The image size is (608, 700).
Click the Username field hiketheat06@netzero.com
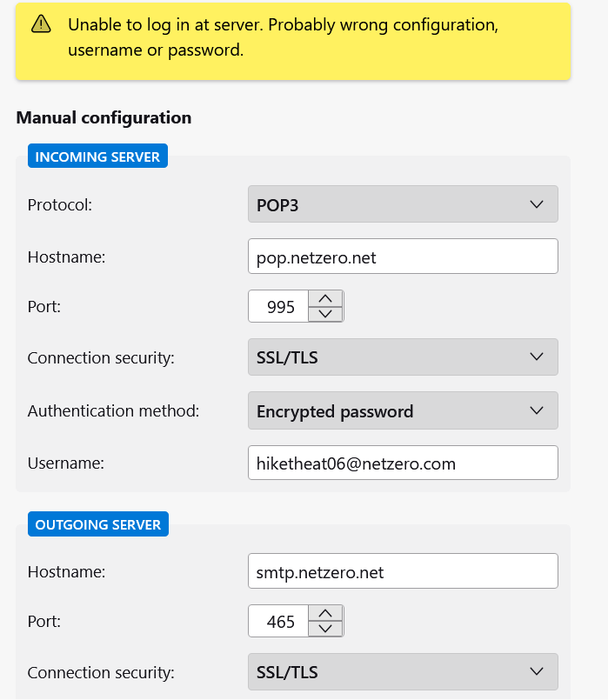click(x=403, y=463)
